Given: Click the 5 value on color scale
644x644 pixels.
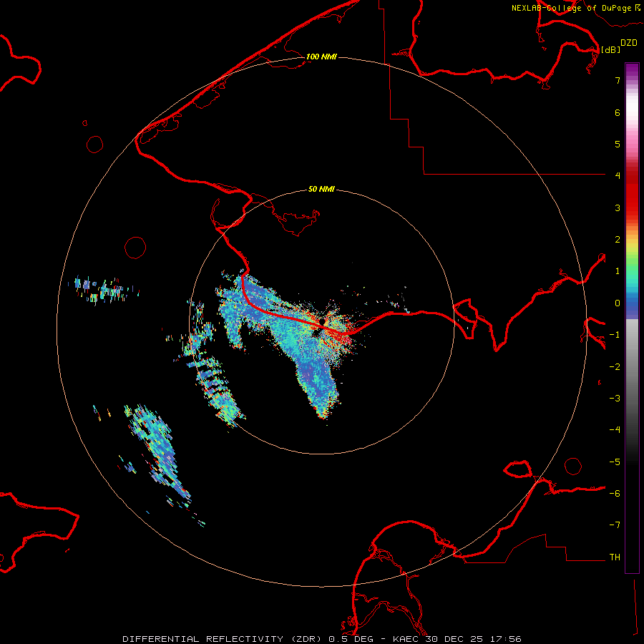Looking at the screenshot, I should click(x=618, y=144).
